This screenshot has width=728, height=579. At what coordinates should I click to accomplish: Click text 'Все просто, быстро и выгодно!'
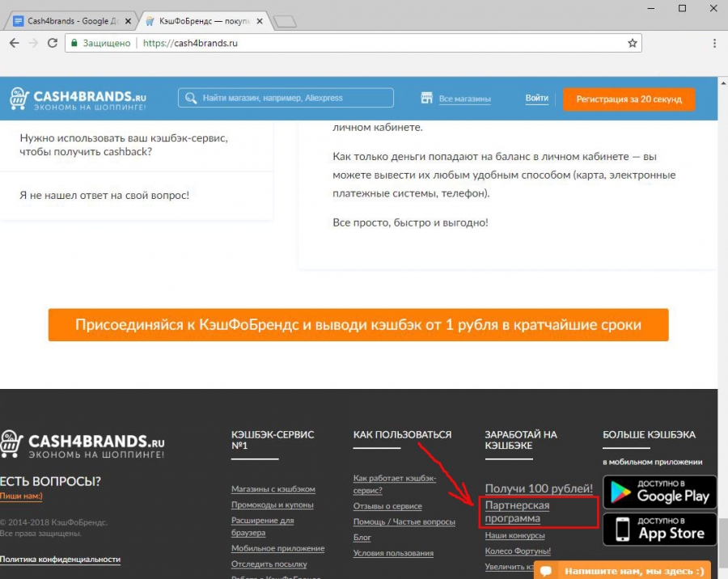(x=410, y=223)
